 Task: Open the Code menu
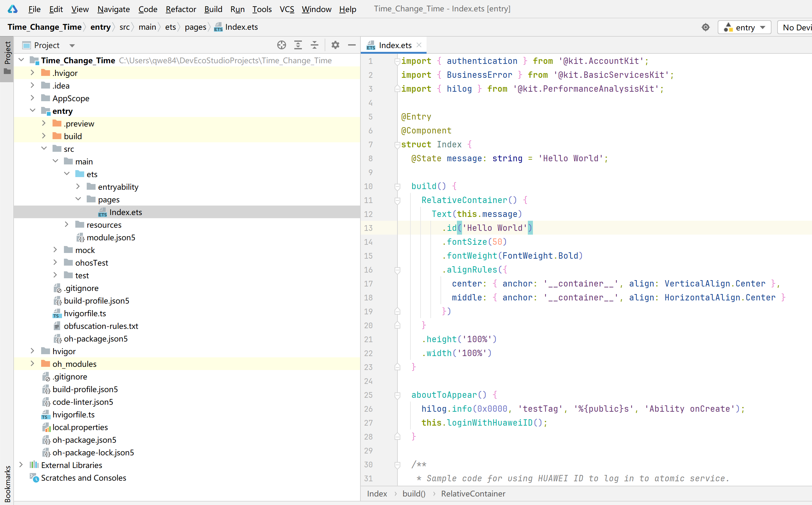point(148,9)
